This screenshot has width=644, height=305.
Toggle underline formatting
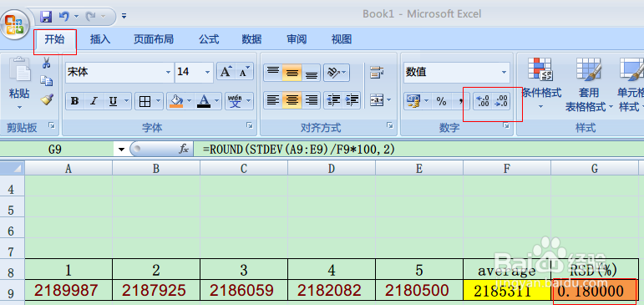114,101
